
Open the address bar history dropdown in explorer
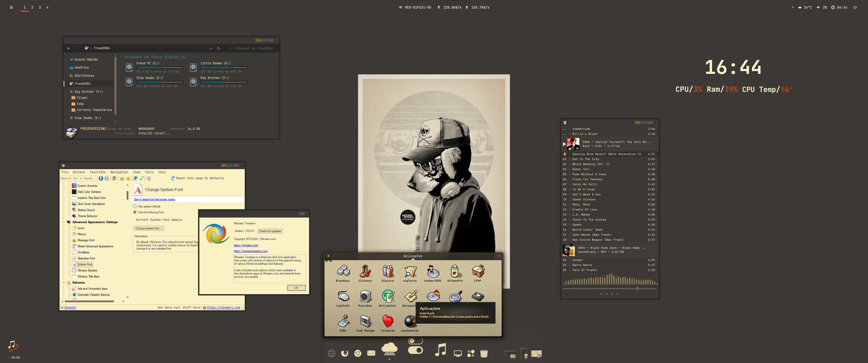pyautogui.click(x=211, y=48)
